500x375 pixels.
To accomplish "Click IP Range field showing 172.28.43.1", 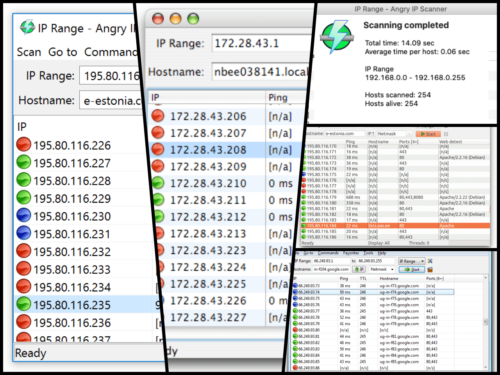I will [x=262, y=43].
